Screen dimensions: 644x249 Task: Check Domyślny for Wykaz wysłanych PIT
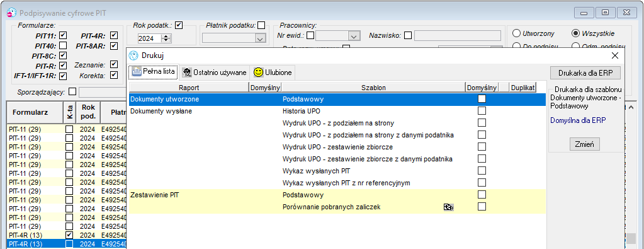point(482,170)
